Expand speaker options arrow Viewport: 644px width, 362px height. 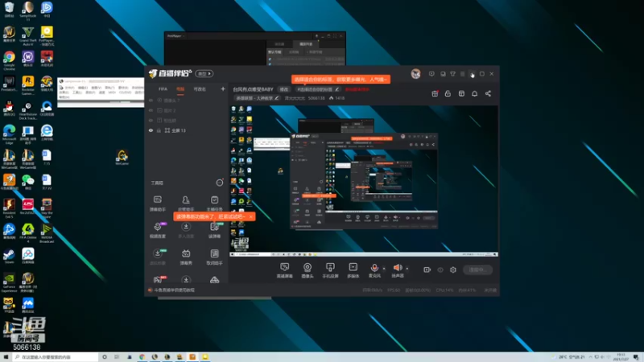click(407, 269)
